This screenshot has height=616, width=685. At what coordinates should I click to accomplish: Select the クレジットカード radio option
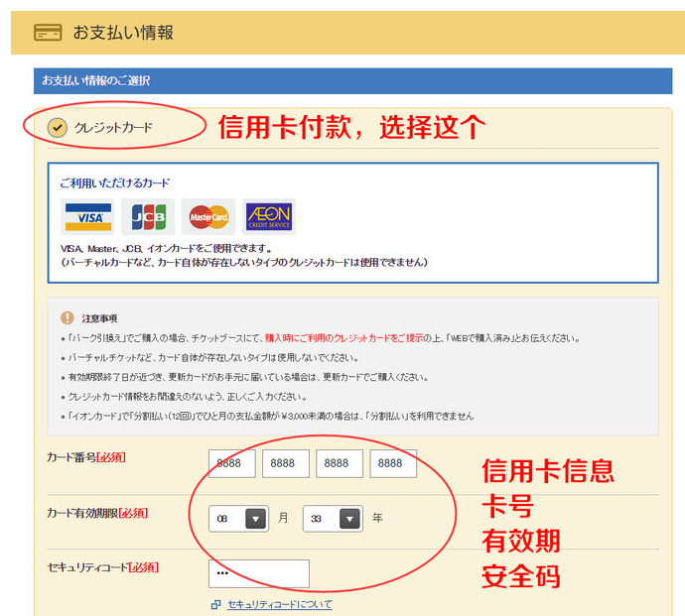pos(58,128)
